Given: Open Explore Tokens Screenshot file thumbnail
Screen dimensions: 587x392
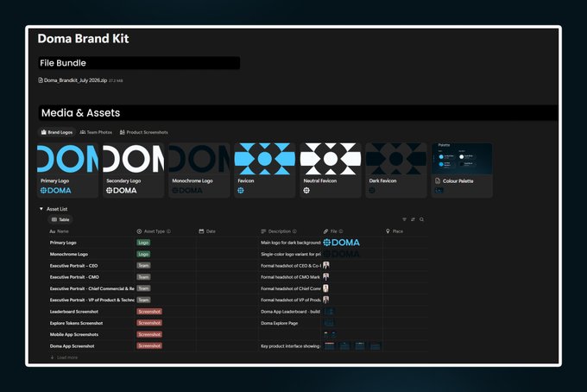Looking at the screenshot, I should tap(329, 323).
